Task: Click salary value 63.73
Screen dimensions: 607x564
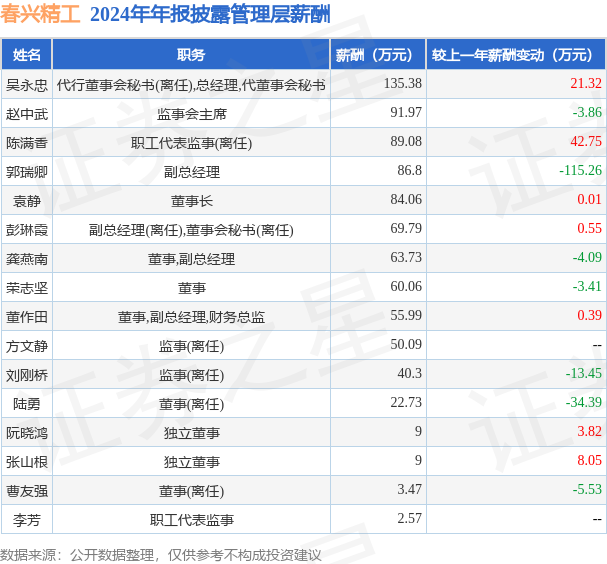Action: 406,257
